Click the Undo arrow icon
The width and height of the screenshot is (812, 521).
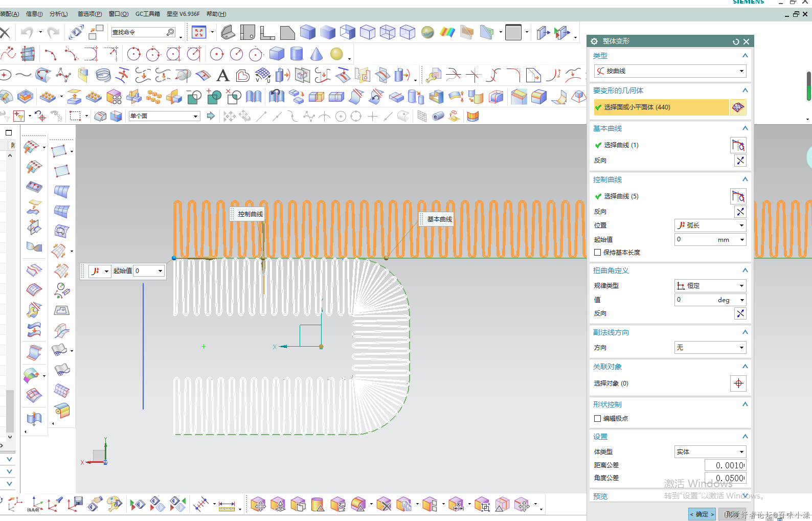(27, 33)
